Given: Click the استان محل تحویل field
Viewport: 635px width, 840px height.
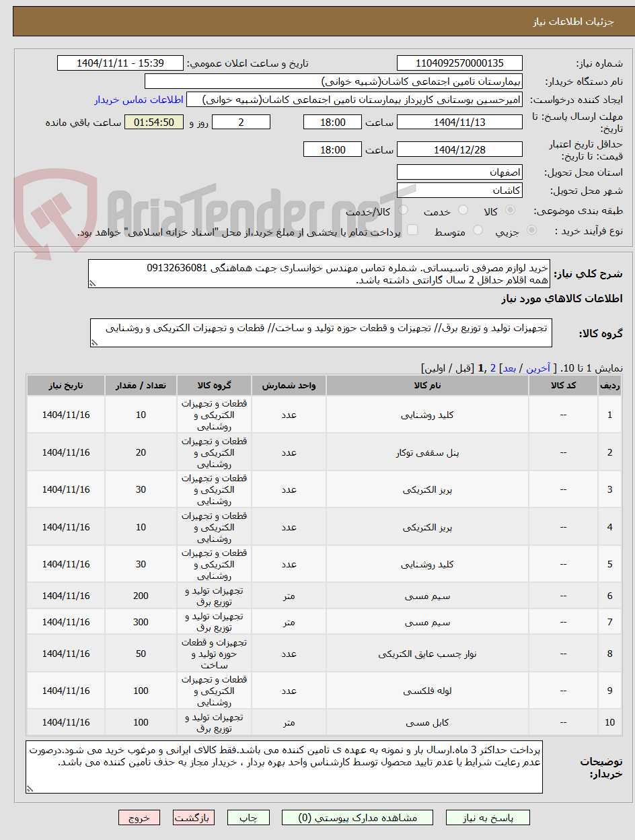Looking at the screenshot, I should coord(459,172).
